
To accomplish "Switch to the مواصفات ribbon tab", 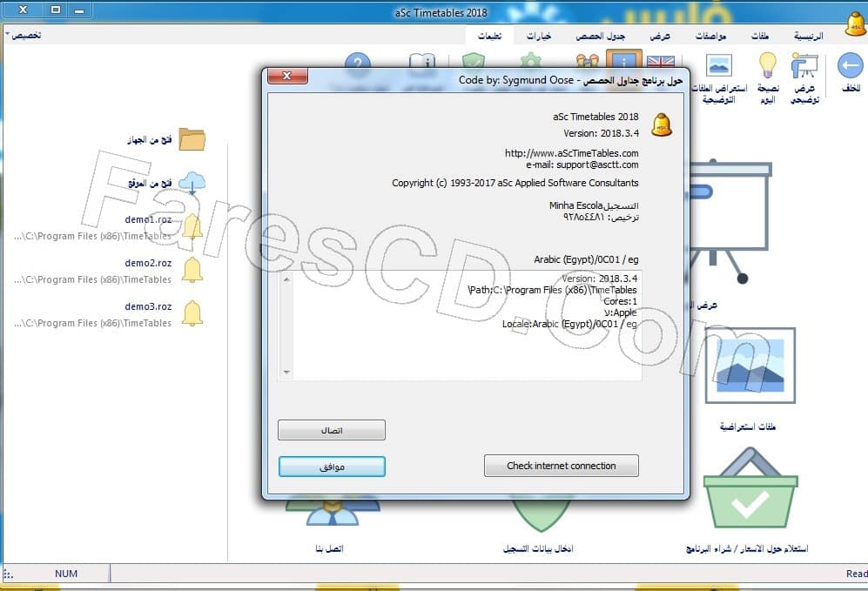I will pos(710,36).
